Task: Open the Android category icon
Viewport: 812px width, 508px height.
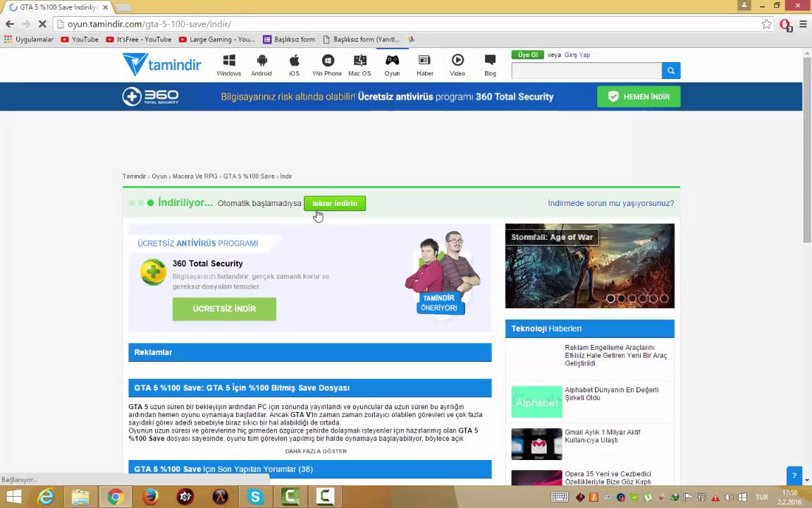Action: [262, 65]
